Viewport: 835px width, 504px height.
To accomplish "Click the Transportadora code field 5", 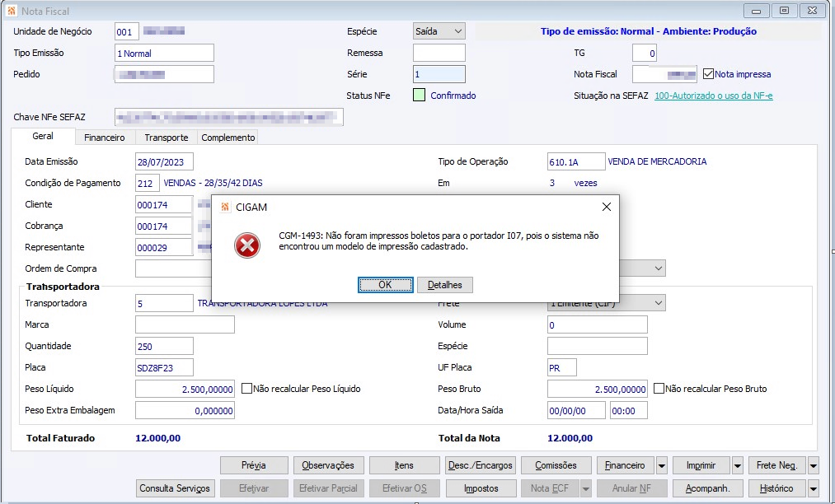I will [x=164, y=303].
